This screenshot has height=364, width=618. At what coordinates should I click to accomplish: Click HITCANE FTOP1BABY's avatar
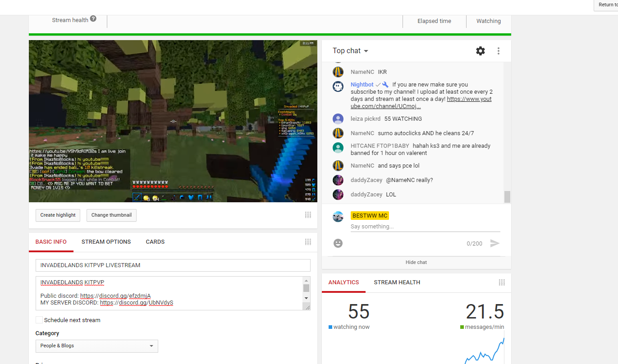click(338, 148)
